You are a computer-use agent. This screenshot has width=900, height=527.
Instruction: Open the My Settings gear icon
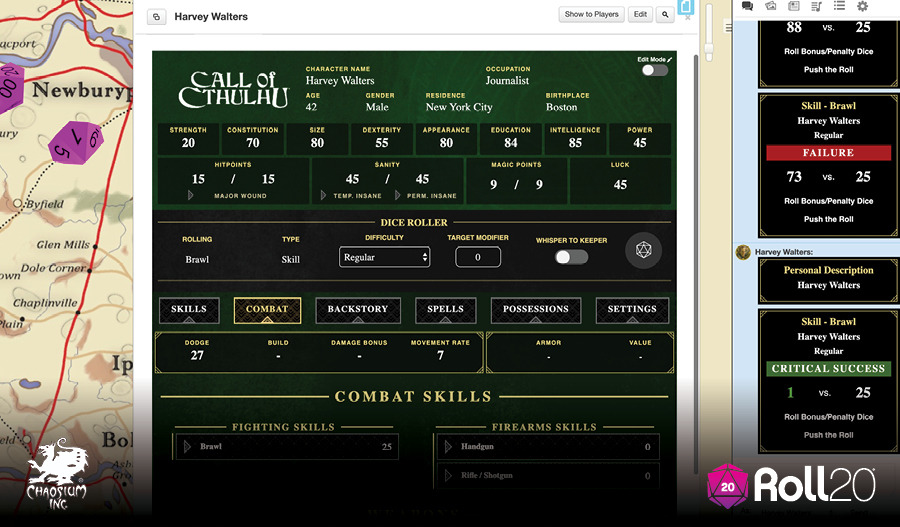[862, 6]
